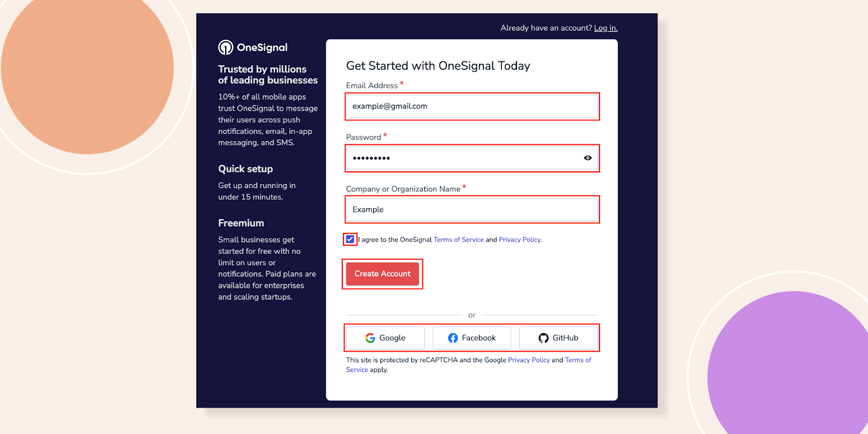Sign up with the Facebook button
This screenshot has height=434, width=868.
tap(472, 338)
